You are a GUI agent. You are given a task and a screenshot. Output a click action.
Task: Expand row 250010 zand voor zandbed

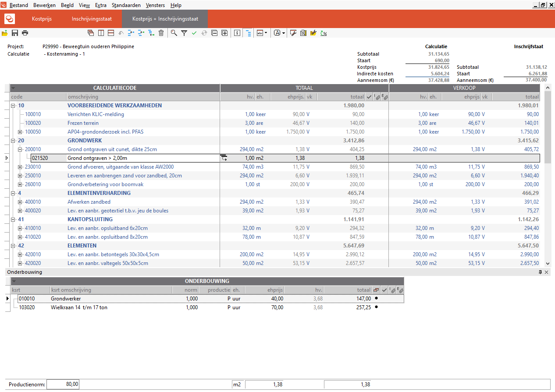click(x=20, y=176)
